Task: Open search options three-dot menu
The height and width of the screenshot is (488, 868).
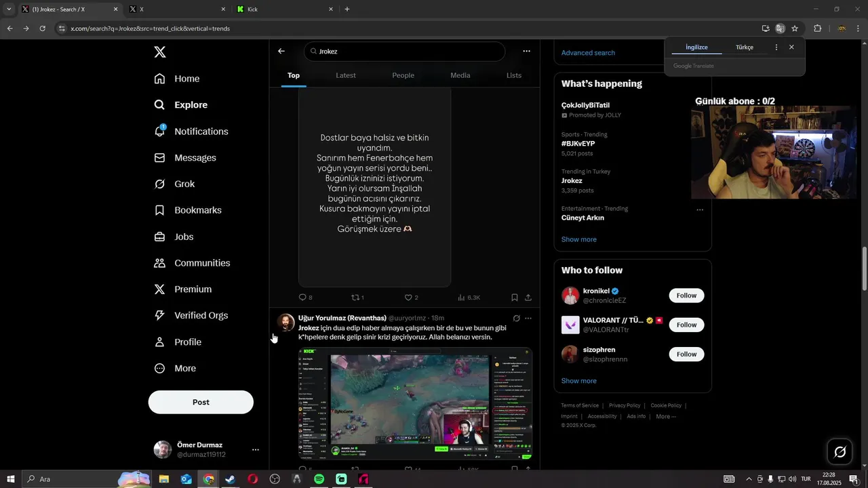Action: [526, 51]
